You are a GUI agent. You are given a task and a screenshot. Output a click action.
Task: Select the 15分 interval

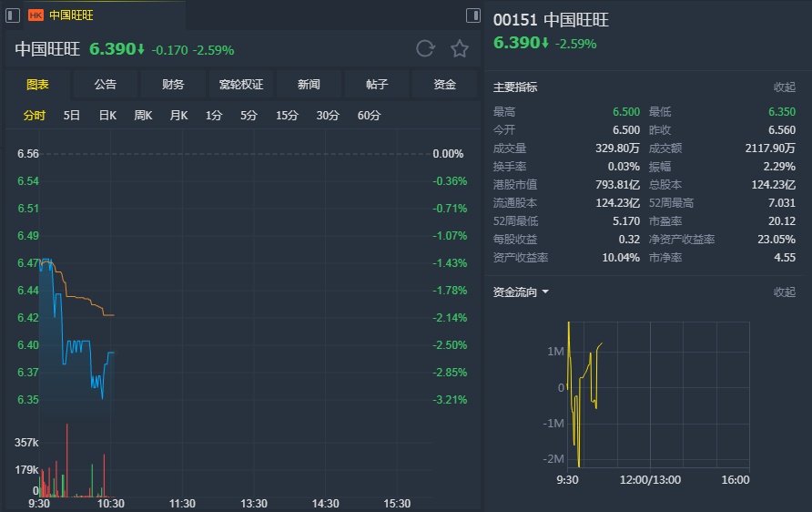click(287, 115)
